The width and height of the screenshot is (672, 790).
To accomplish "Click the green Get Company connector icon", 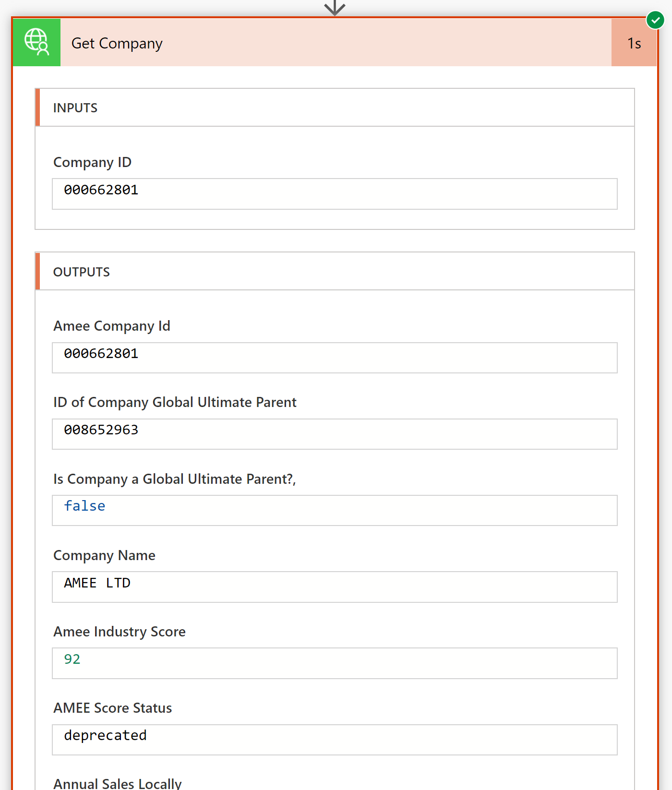I will tap(36, 42).
